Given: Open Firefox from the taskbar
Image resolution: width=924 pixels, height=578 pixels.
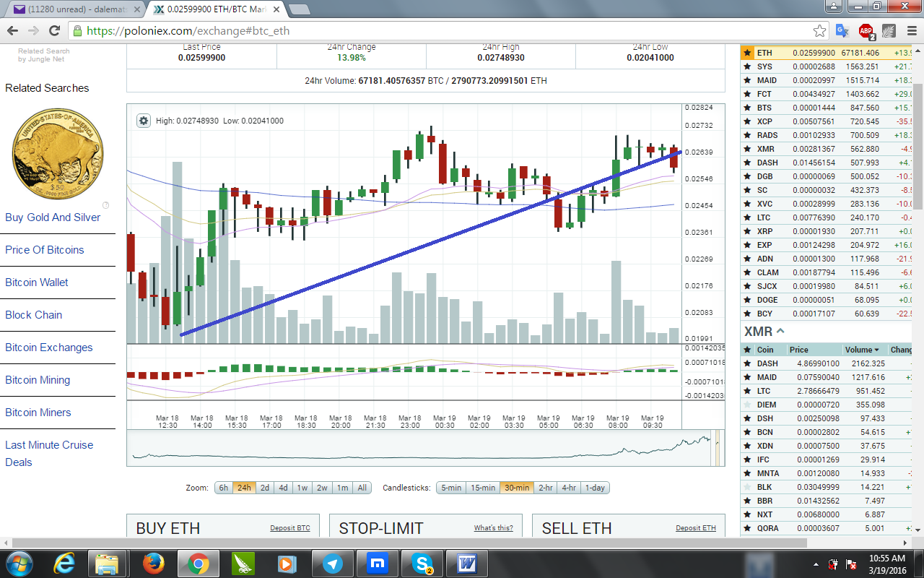Looking at the screenshot, I should point(154,563).
